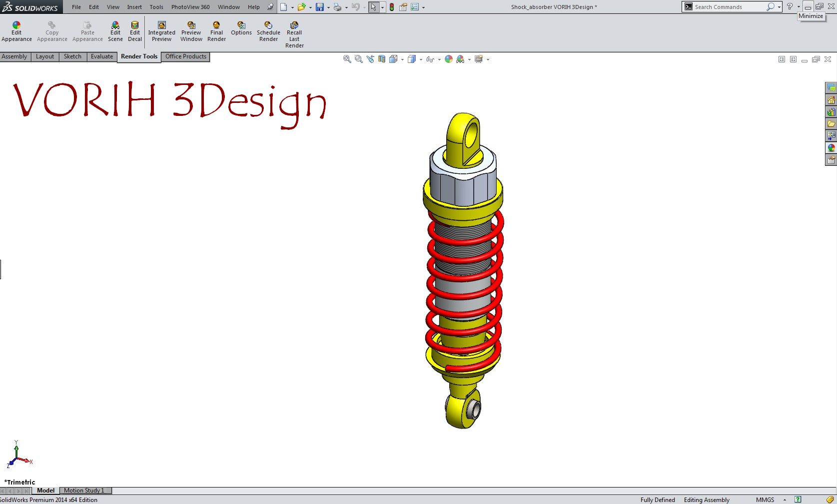Expand the Hide/Show Items dropdown arrow
The height and width of the screenshot is (504, 837).
pos(439,59)
